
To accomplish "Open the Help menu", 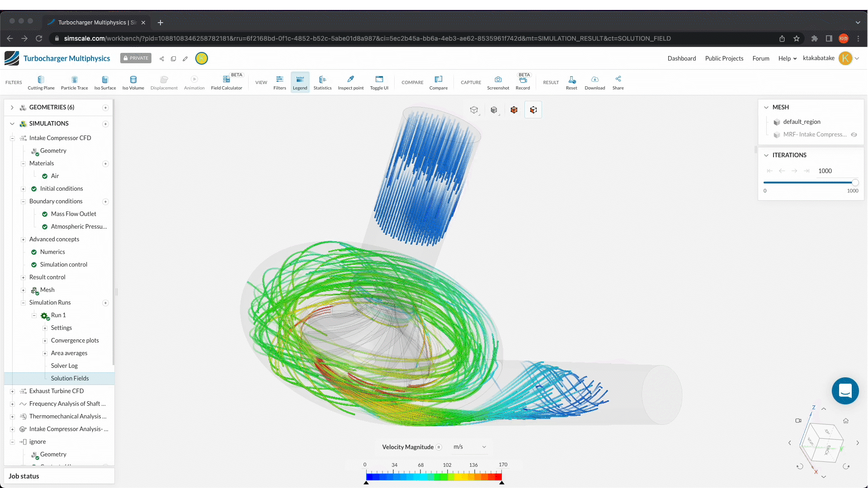I will coord(787,58).
